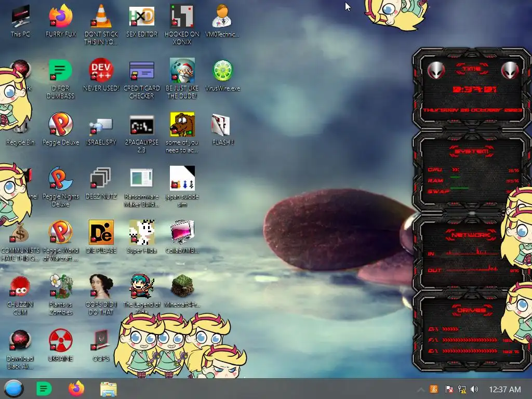Click the TIME gadget panel
532x399 pixels.
(472, 89)
